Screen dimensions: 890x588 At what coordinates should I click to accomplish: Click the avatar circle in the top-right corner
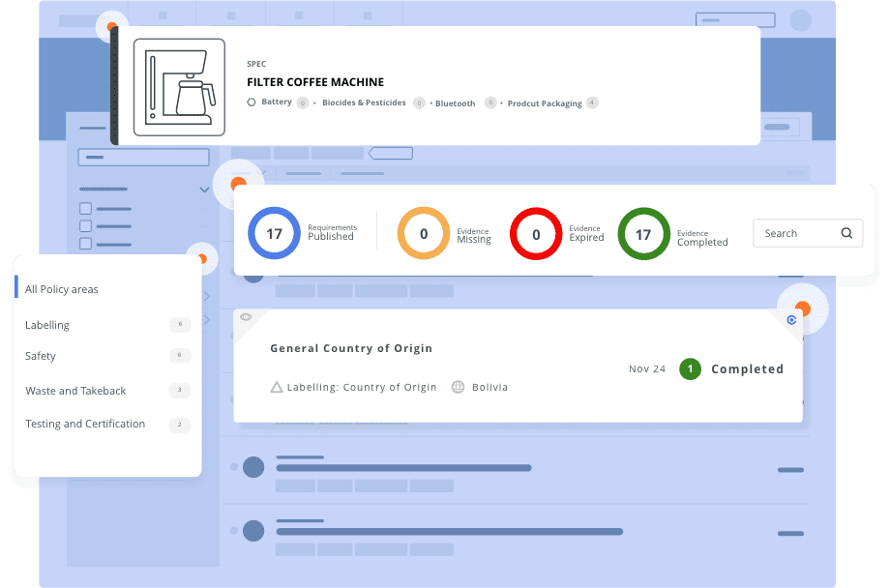(x=800, y=19)
